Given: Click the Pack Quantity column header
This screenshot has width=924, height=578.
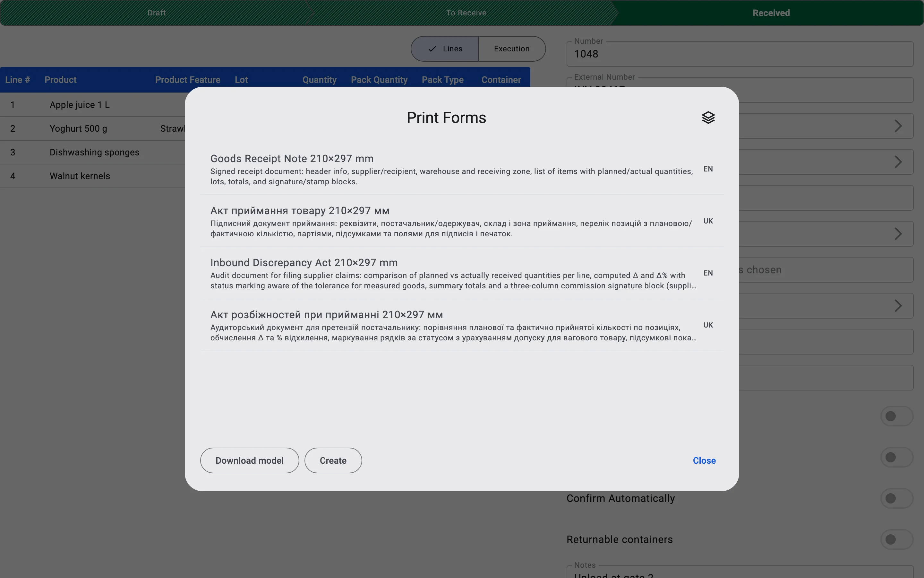Looking at the screenshot, I should [x=379, y=80].
